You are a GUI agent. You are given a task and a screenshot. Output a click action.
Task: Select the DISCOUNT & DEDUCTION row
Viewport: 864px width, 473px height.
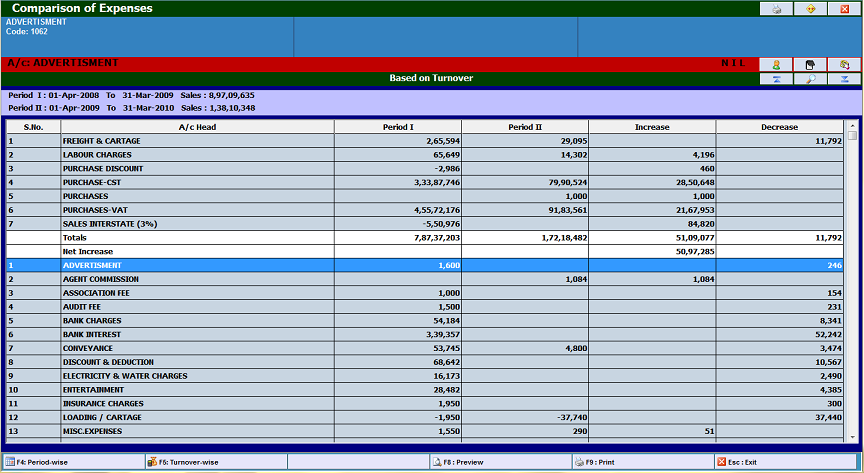point(425,362)
